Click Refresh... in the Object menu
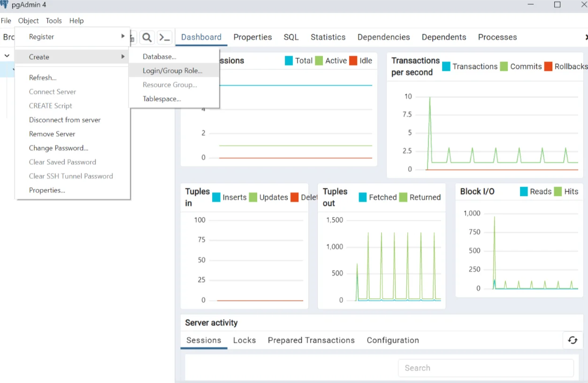This screenshot has height=383, width=588. point(72,78)
